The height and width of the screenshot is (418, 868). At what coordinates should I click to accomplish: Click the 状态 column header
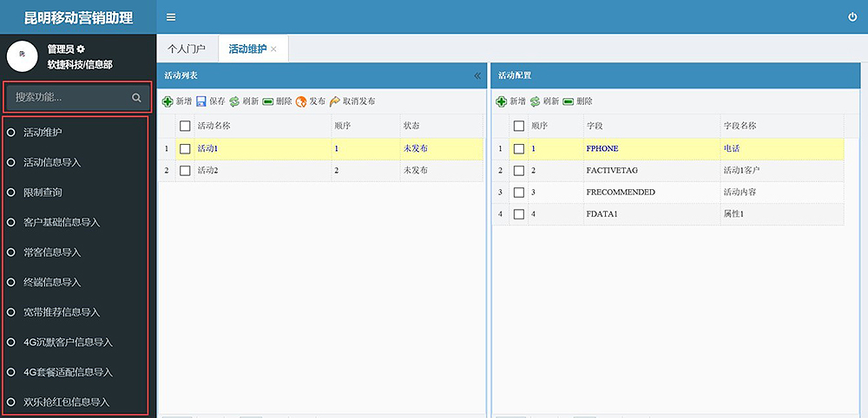point(441,126)
